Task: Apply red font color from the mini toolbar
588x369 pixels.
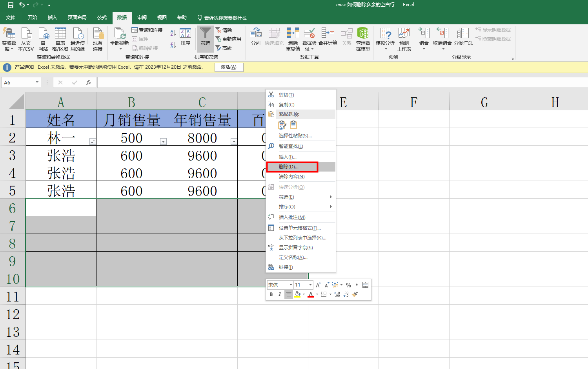Action: coord(311,294)
